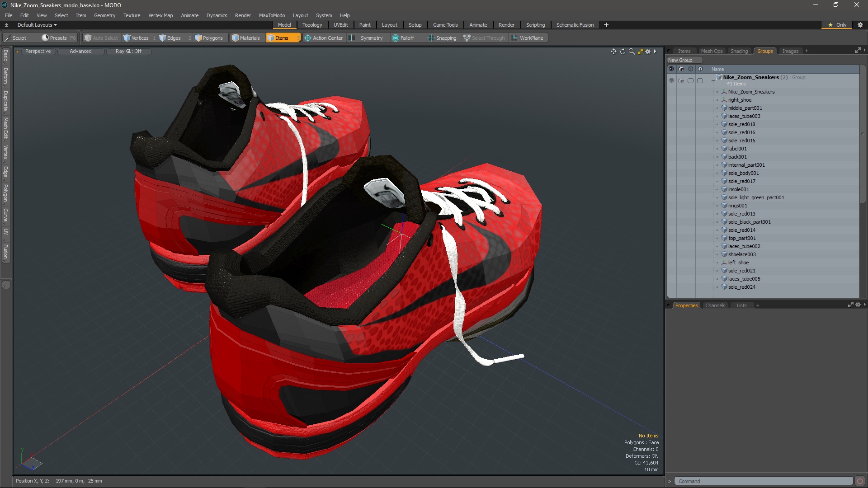Viewport: 868px width, 488px height.
Task: Add a new tab beside the Images tab
Action: tap(807, 51)
